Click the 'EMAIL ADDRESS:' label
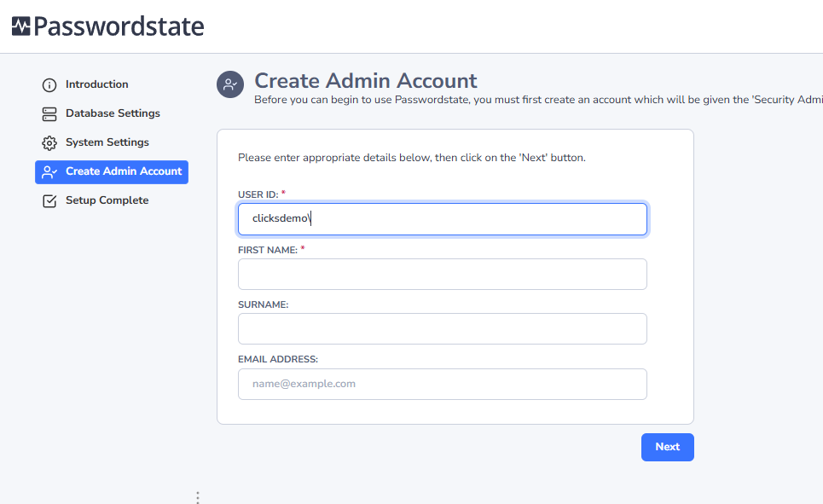 (x=278, y=360)
